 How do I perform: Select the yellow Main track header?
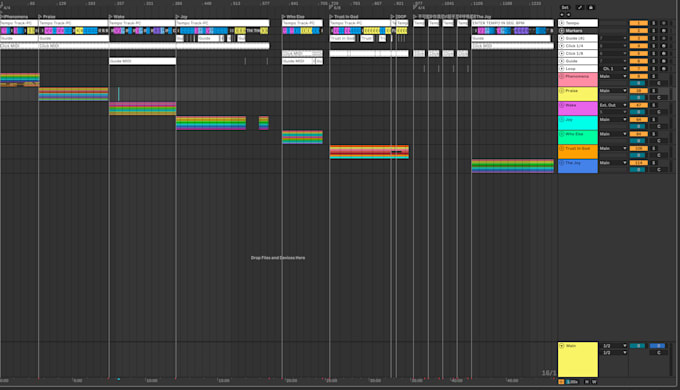[x=578, y=359]
